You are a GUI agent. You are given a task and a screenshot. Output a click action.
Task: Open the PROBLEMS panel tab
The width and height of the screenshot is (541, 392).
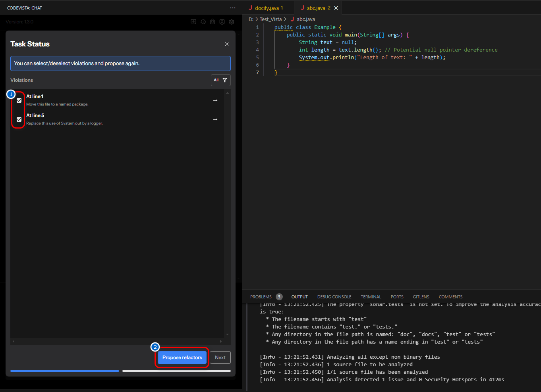click(261, 297)
